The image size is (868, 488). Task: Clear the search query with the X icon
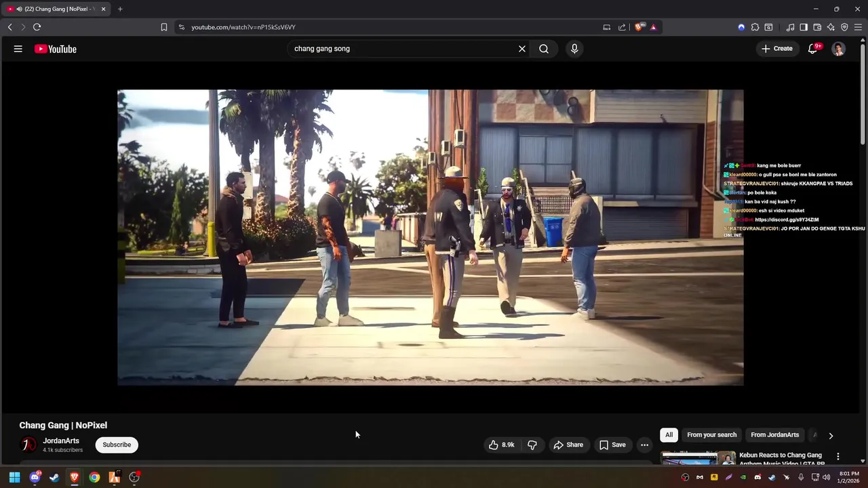tap(522, 49)
